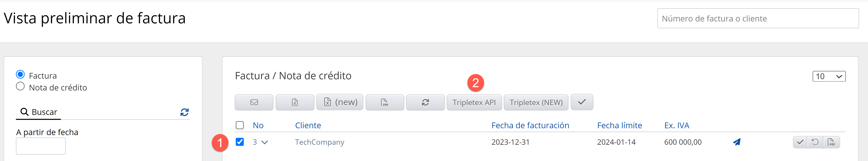Click the paper plane send icon

737,142
